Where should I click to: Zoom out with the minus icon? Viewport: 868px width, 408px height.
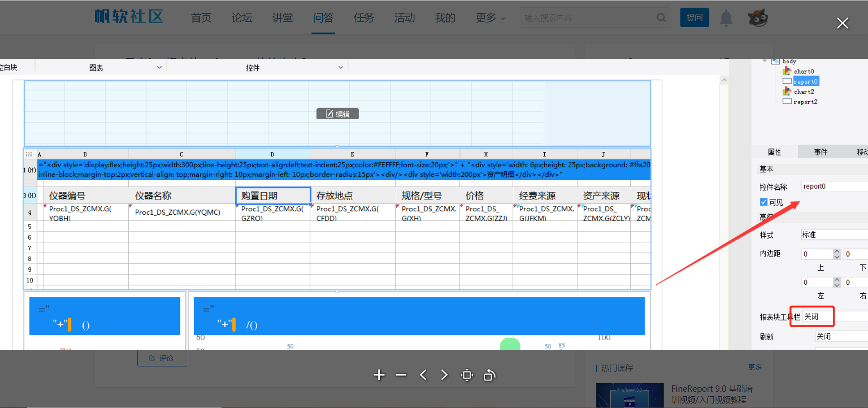tap(401, 375)
